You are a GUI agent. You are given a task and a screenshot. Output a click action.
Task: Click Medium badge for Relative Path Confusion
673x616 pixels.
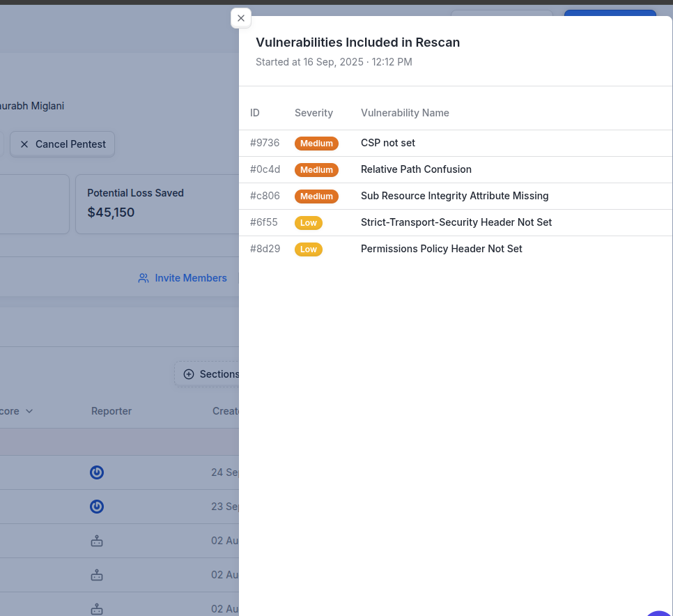point(316,170)
